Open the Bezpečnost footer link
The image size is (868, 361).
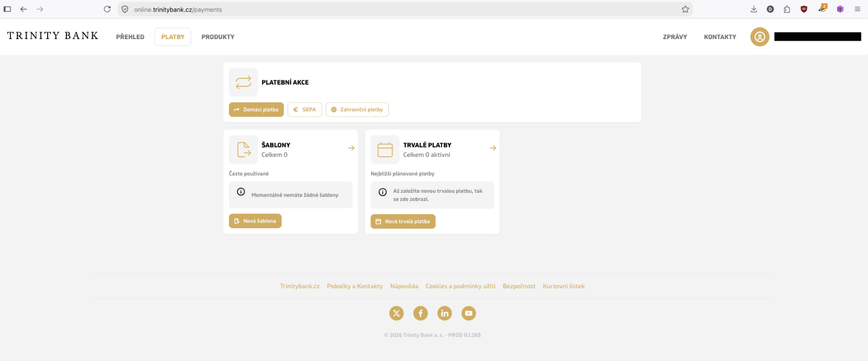(x=519, y=286)
